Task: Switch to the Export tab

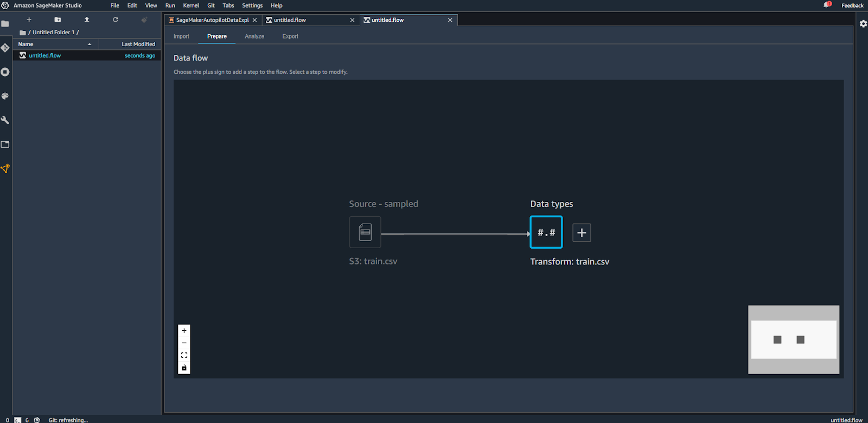Action: click(x=290, y=36)
